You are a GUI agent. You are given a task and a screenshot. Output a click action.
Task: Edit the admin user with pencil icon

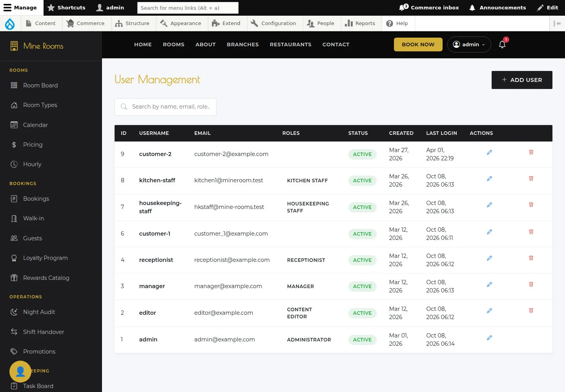[489, 338]
